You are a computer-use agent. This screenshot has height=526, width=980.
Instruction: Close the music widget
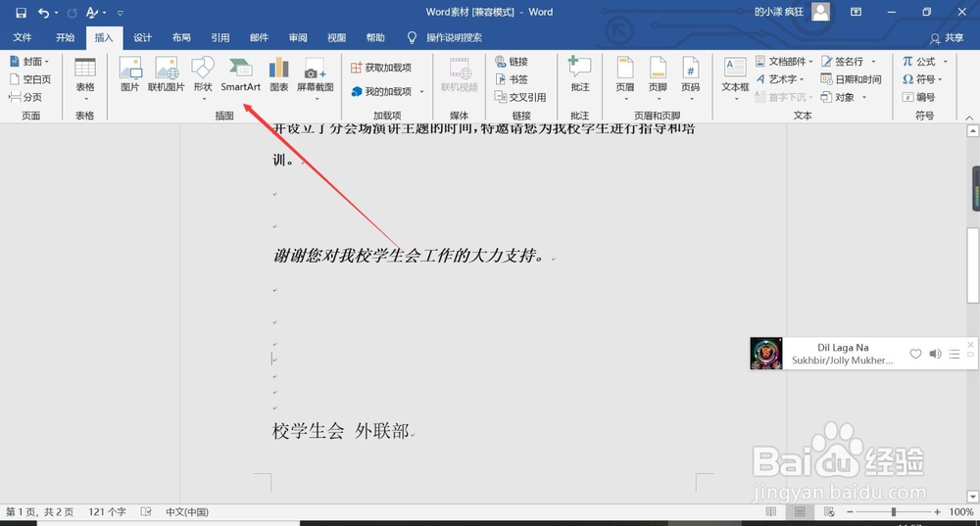pyautogui.click(x=970, y=344)
